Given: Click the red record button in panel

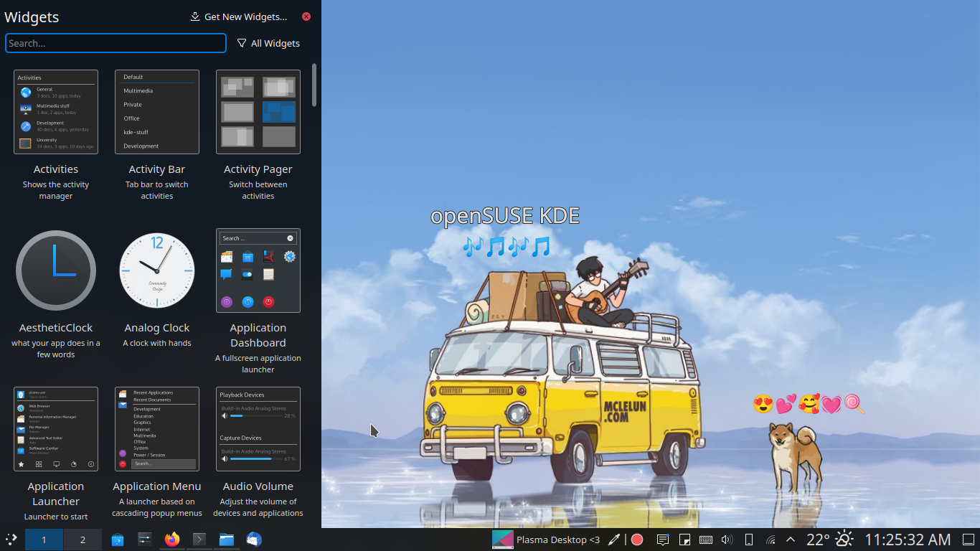Looking at the screenshot, I should (x=636, y=540).
